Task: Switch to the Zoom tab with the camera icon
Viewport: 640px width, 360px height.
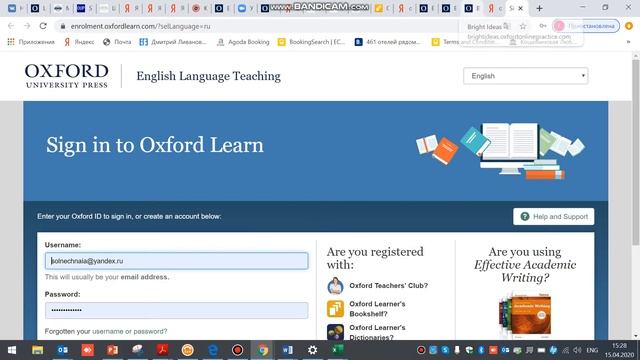Action: pyautogui.click(x=242, y=8)
